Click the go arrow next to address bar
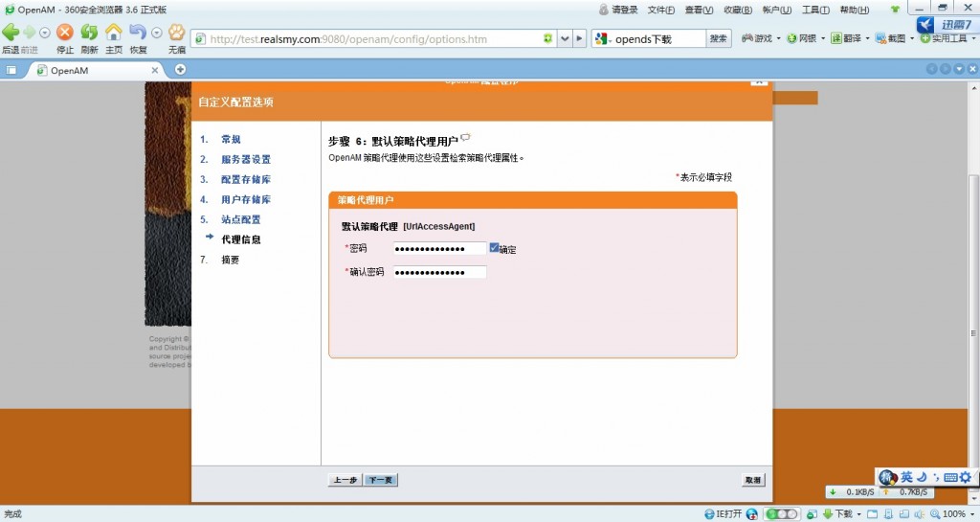 click(579, 38)
